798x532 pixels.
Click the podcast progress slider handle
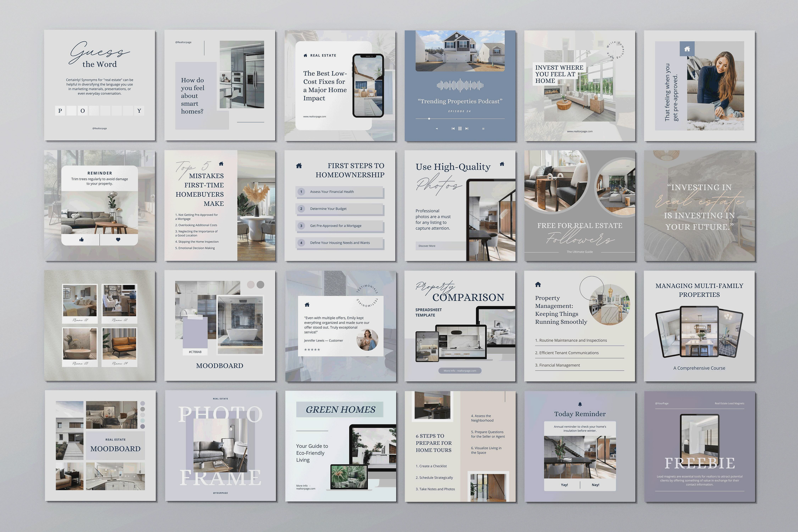tap(429, 119)
